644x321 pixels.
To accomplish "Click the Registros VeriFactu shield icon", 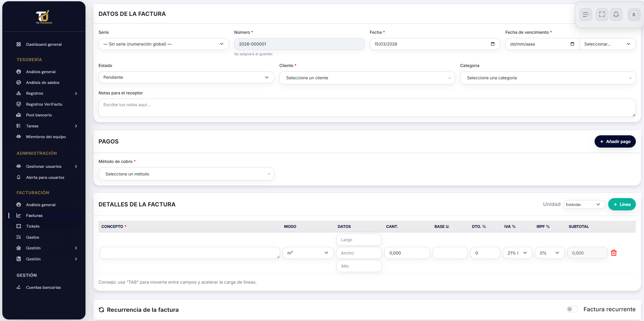I will click(19, 104).
